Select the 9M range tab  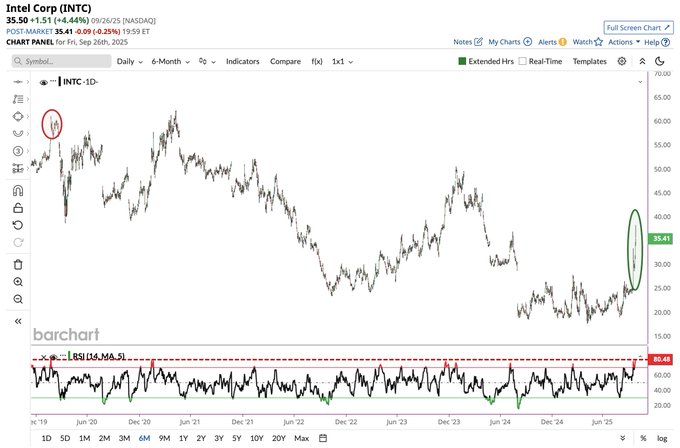[164, 438]
